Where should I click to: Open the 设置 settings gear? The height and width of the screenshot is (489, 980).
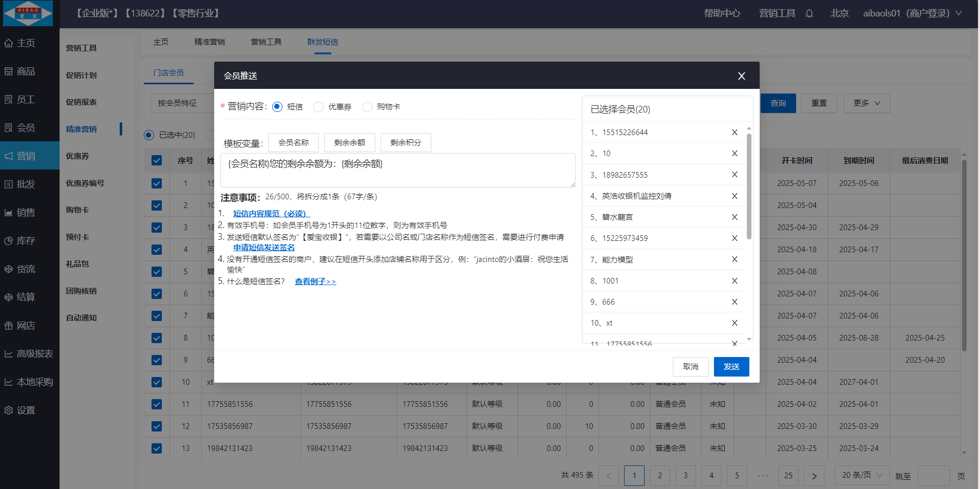coord(9,410)
